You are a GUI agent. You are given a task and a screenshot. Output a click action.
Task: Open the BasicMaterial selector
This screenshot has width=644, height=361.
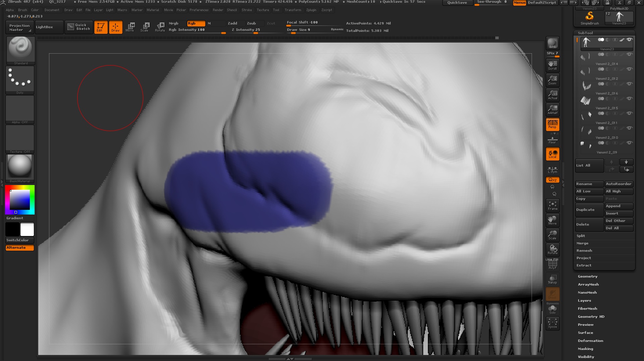pyautogui.click(x=20, y=169)
